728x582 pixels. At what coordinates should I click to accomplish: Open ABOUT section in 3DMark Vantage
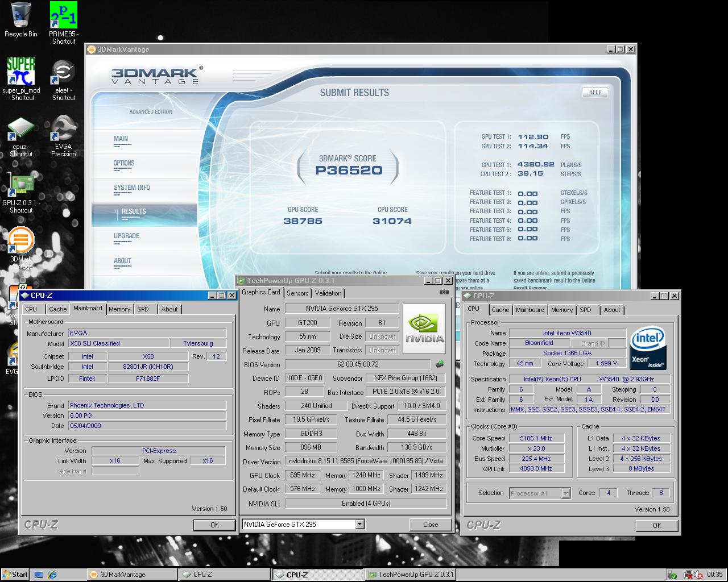tap(122, 261)
